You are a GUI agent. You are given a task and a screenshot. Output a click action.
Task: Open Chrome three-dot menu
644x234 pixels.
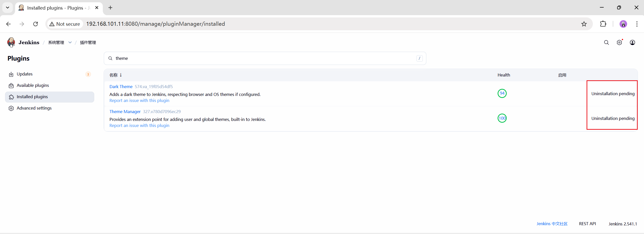(637, 24)
